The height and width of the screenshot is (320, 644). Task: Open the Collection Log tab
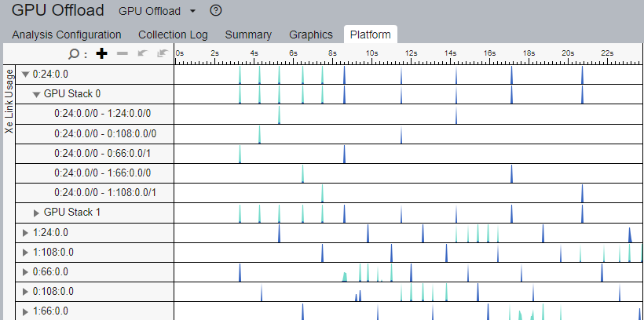click(173, 35)
